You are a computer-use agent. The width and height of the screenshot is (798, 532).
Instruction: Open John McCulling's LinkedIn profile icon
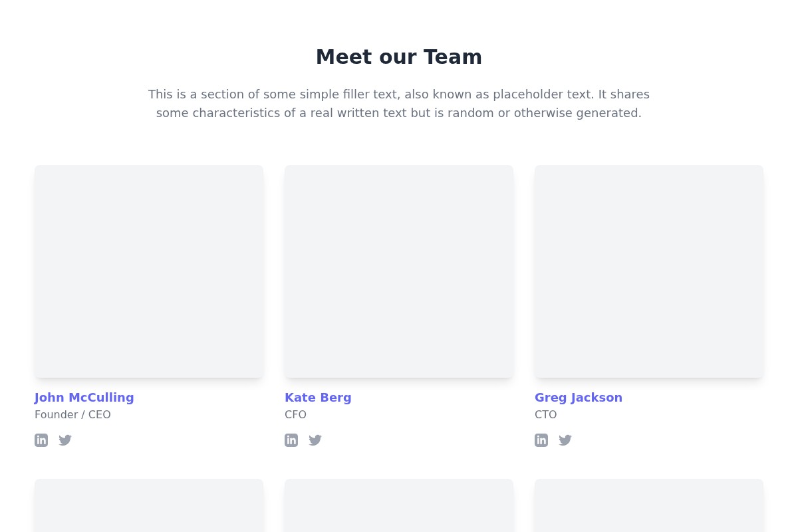[x=41, y=440]
